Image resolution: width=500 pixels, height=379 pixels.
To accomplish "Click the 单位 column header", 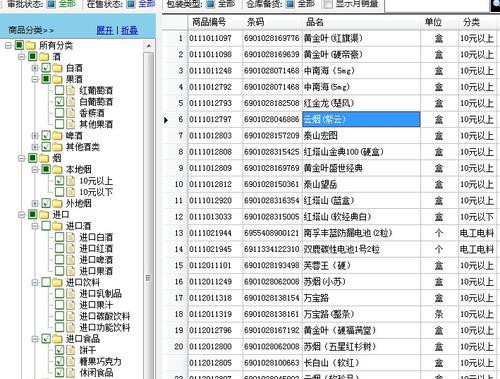I will [439, 22].
